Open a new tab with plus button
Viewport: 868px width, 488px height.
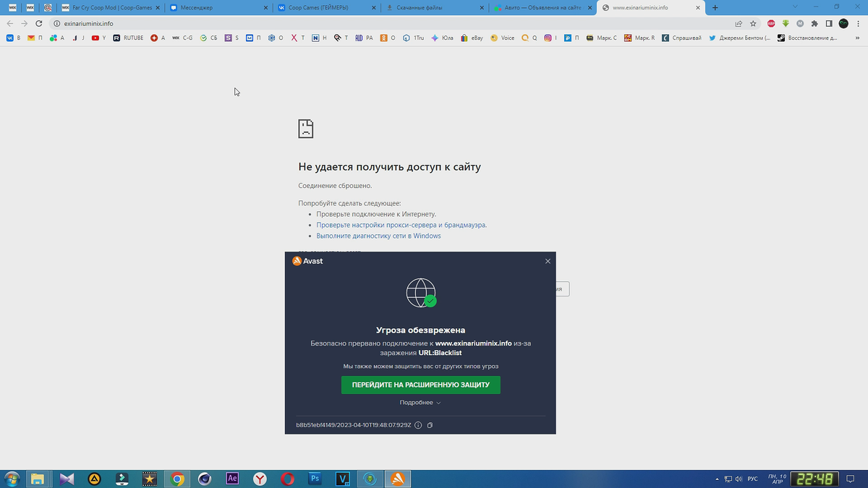click(715, 7)
